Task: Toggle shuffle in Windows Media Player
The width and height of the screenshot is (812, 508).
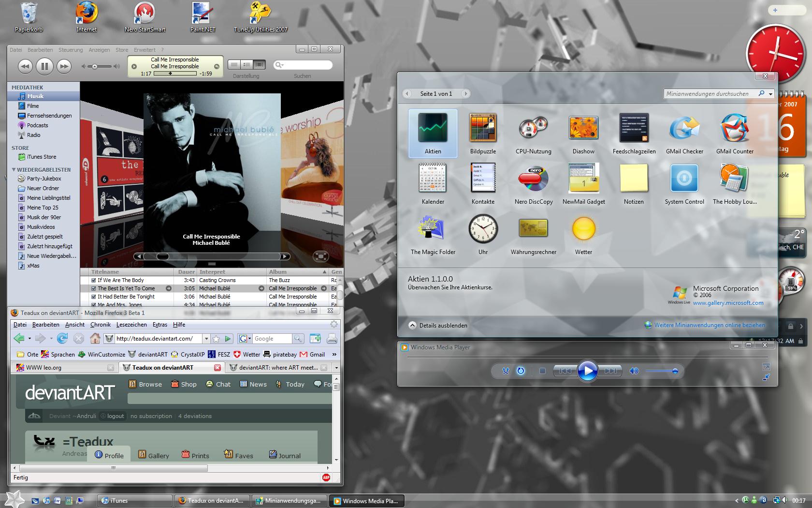Action: pos(506,371)
